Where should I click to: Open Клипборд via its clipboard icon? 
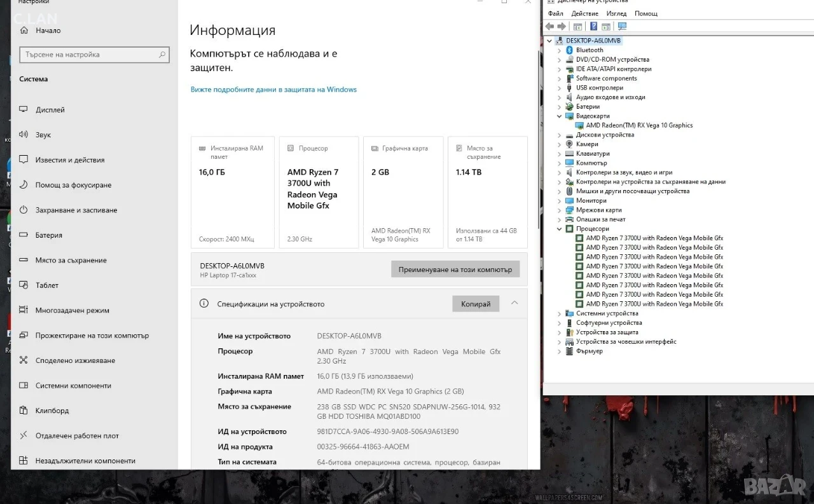click(24, 411)
